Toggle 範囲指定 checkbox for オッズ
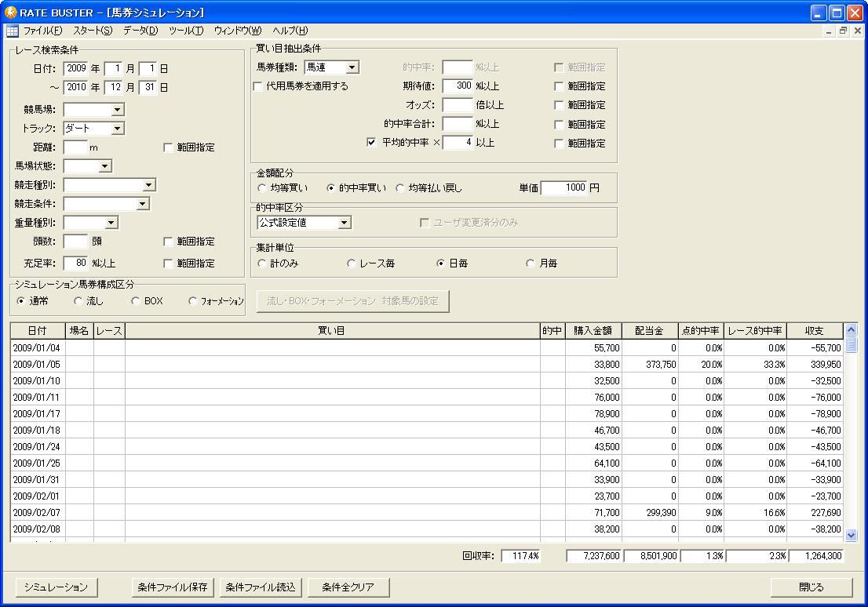Screen dimensions: 868x607 (559, 105)
